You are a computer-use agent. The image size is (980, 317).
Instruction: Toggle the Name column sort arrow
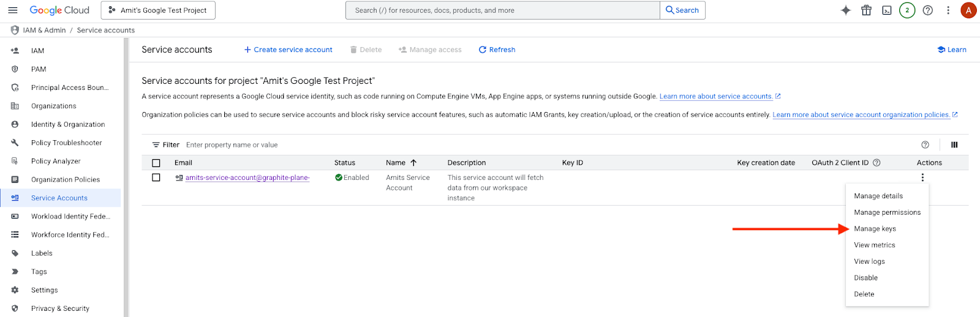(x=413, y=163)
